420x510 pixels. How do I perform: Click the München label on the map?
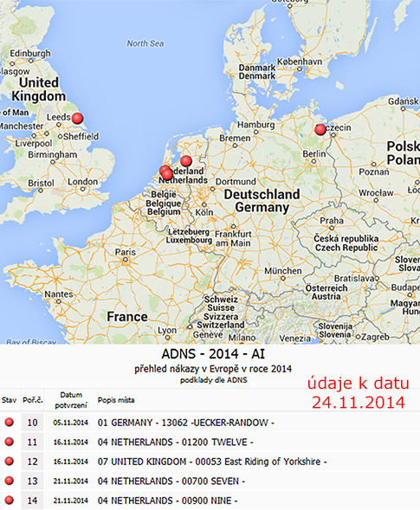[282, 271]
